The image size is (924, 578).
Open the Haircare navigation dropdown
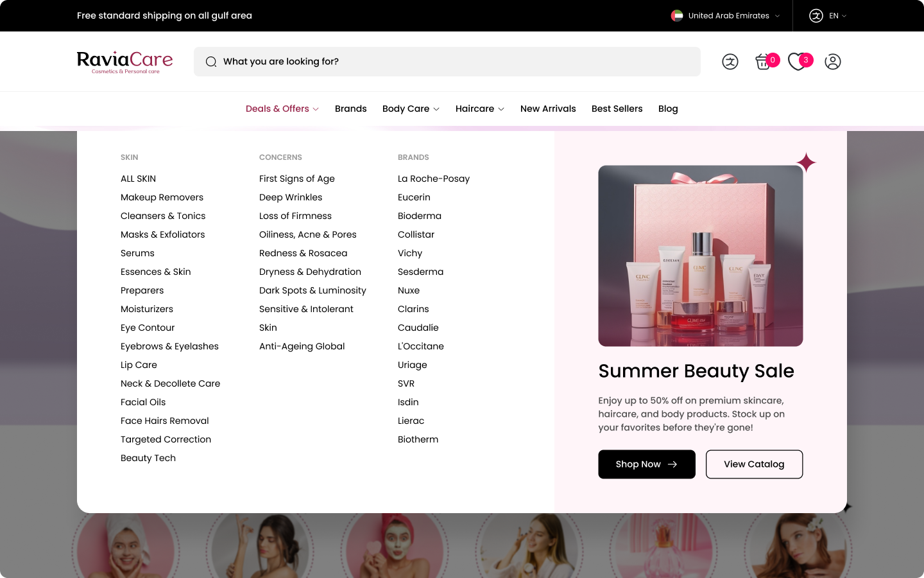coord(479,109)
